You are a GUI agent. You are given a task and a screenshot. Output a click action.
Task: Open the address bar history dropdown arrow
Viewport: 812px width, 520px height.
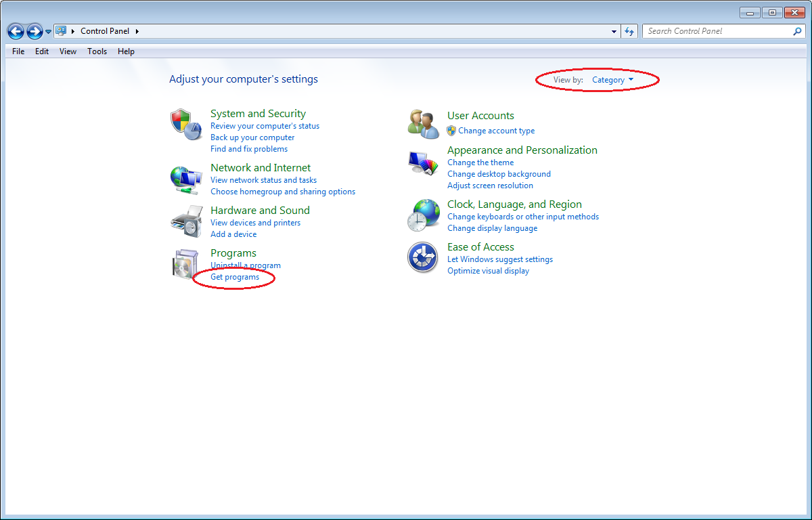point(614,31)
